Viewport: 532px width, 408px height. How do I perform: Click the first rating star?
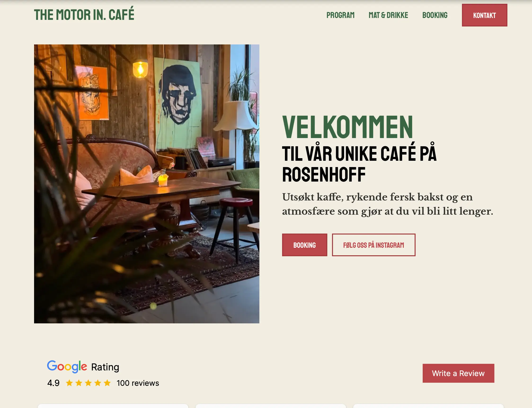click(69, 383)
